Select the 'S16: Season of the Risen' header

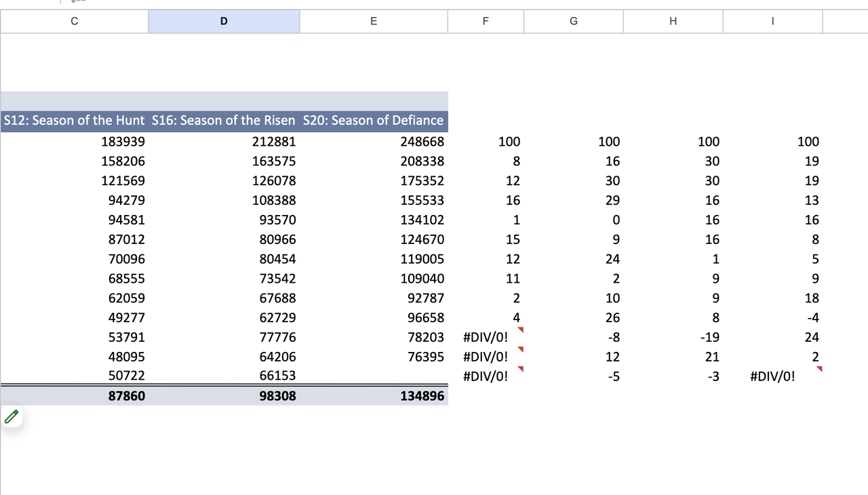click(224, 120)
